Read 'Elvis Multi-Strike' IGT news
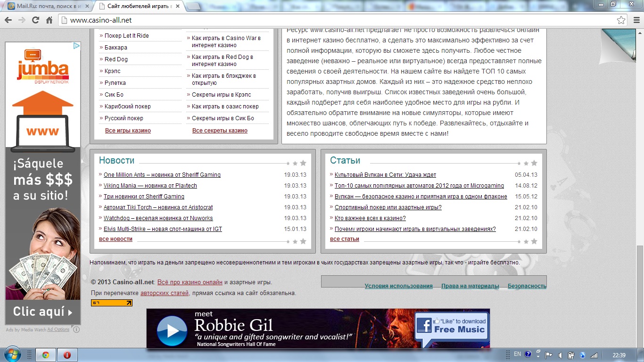 pyautogui.click(x=163, y=229)
